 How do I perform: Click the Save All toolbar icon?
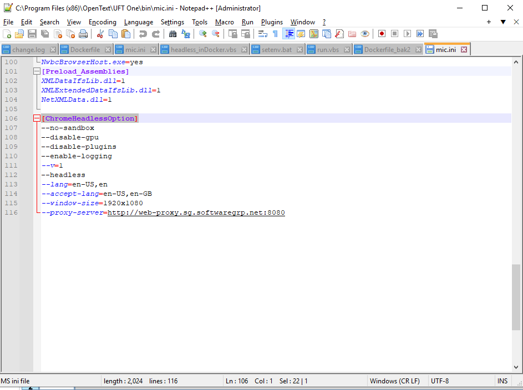45,34
